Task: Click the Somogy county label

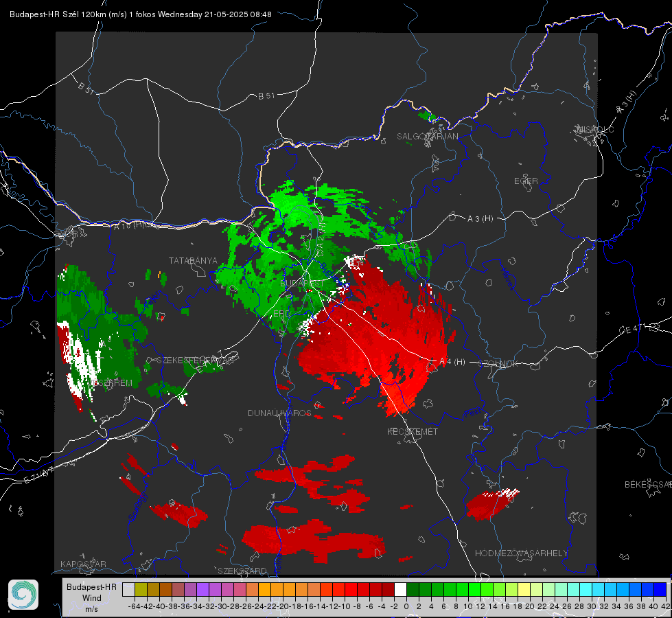Action: coord(138,507)
